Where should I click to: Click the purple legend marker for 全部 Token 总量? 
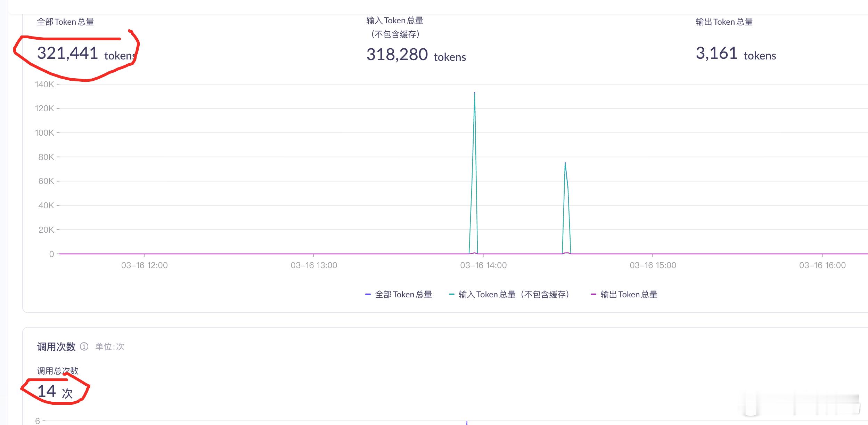(x=367, y=294)
